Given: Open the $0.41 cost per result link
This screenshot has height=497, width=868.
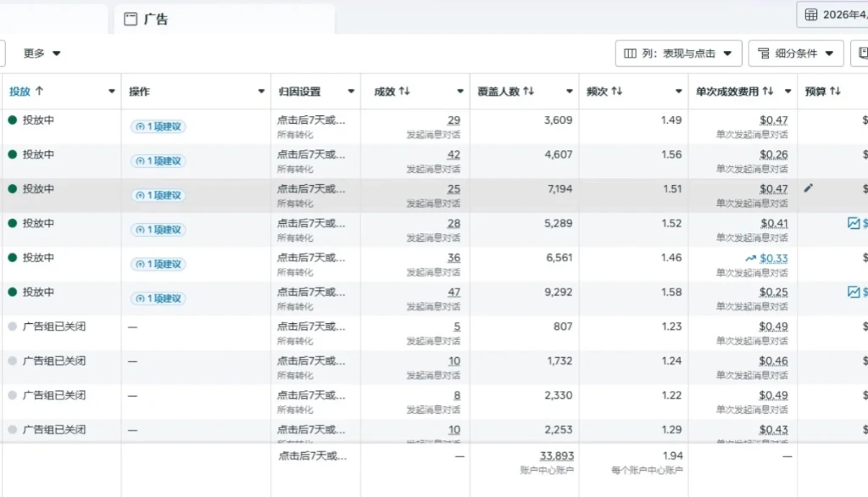Looking at the screenshot, I should [773, 223].
